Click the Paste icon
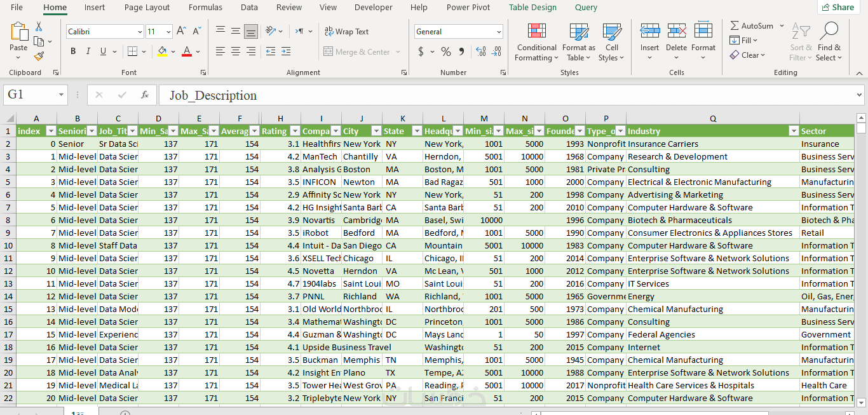 pyautogui.click(x=18, y=32)
